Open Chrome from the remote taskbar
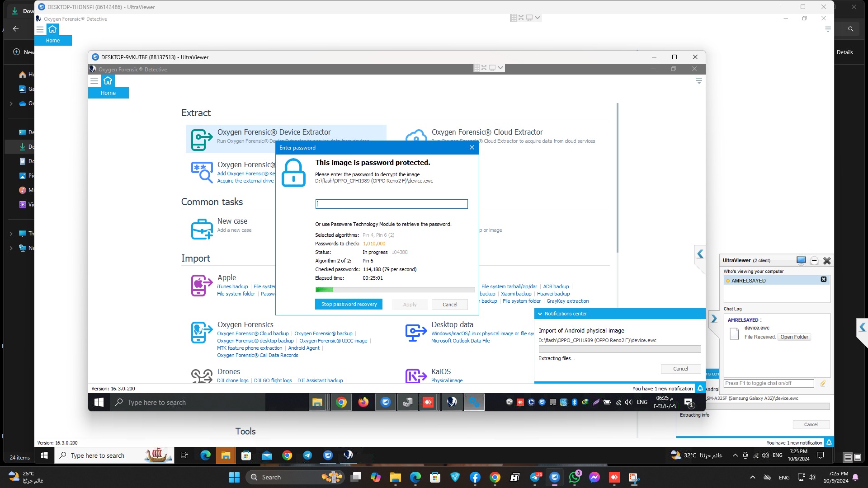 click(341, 402)
